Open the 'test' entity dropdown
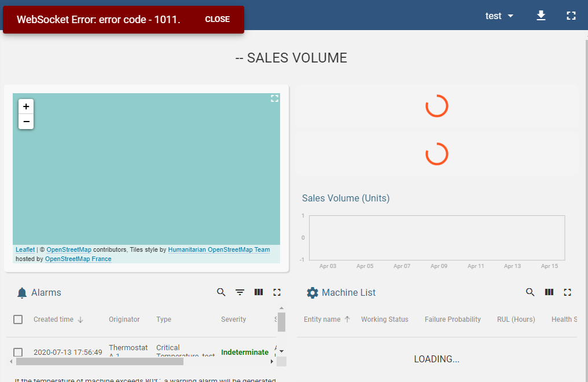This screenshot has width=588, height=382. coord(498,16)
